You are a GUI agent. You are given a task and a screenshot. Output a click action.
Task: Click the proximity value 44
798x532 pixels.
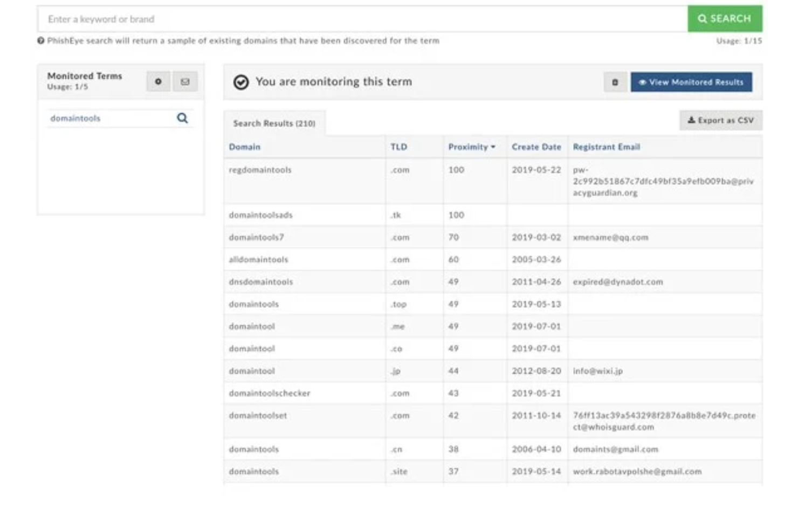[453, 371]
